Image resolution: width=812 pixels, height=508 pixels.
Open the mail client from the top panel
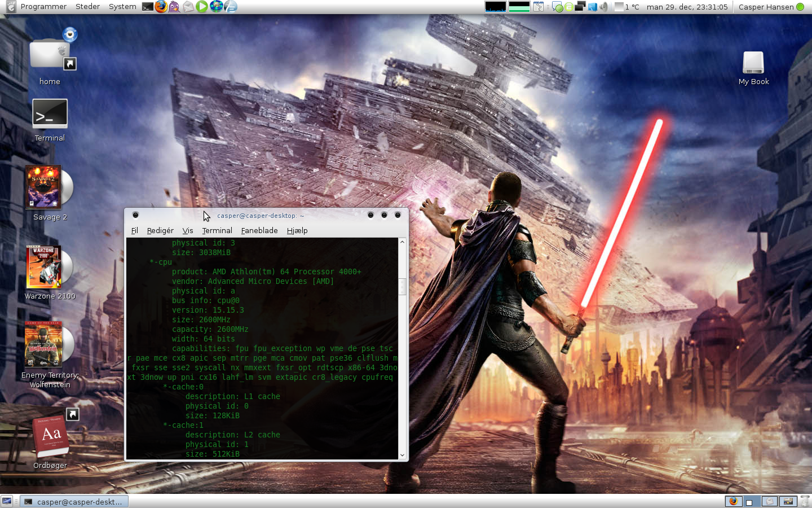click(x=188, y=7)
